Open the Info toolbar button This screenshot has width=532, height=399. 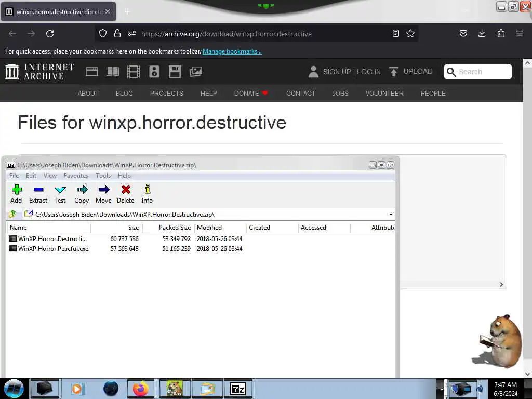(147, 194)
